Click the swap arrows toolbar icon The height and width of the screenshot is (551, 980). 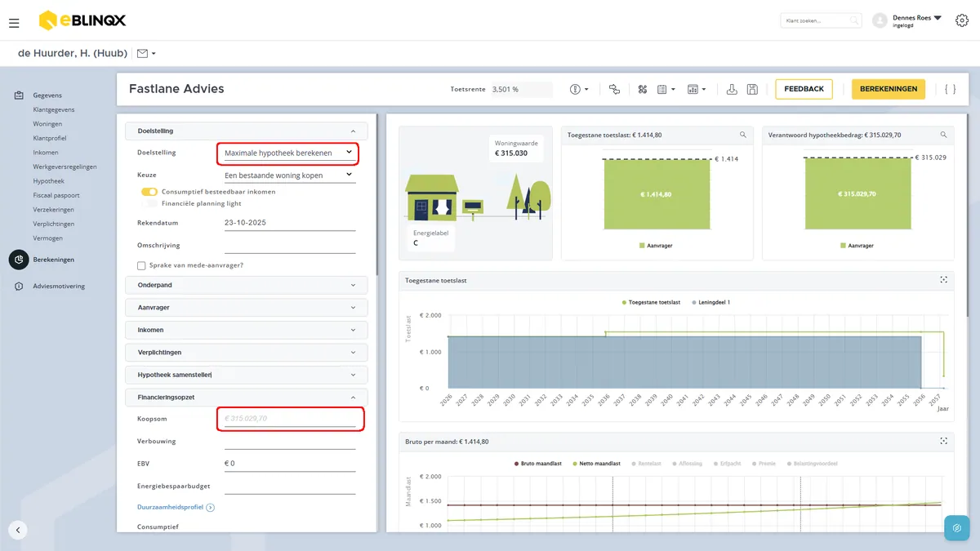[x=614, y=89]
